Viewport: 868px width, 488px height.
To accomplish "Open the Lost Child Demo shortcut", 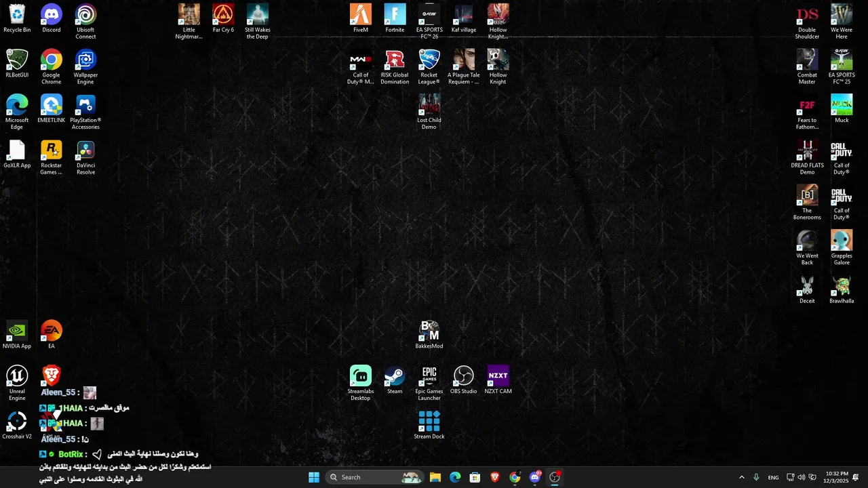I will click(x=429, y=113).
